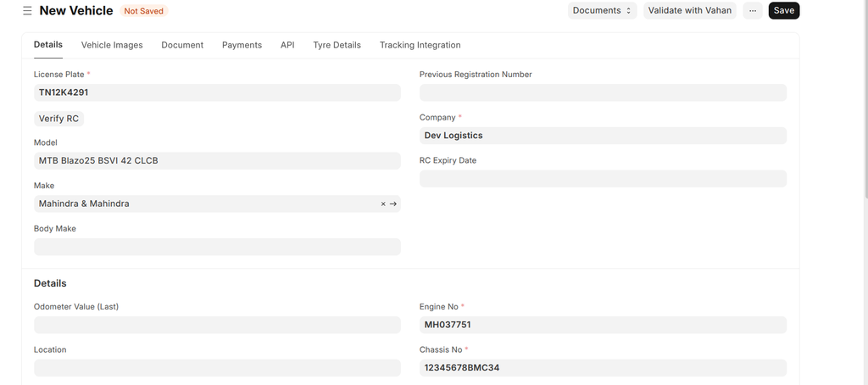The height and width of the screenshot is (385, 868).
Task: Click the Engine No input field
Action: tap(602, 325)
